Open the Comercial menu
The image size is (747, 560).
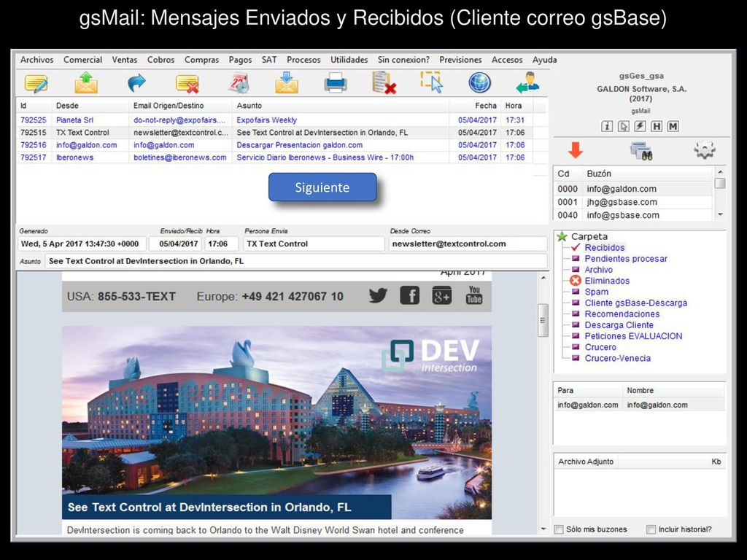click(x=82, y=60)
